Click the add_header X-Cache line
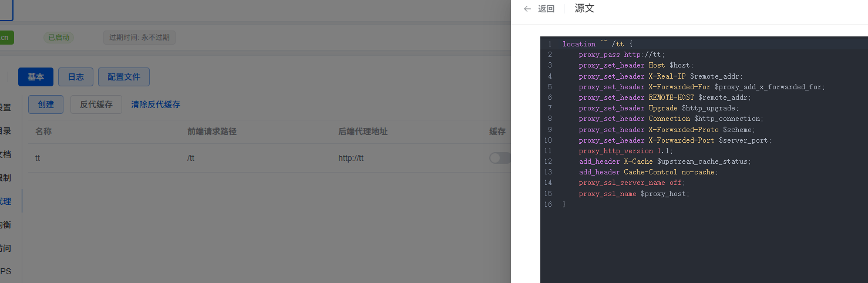 [x=665, y=161]
